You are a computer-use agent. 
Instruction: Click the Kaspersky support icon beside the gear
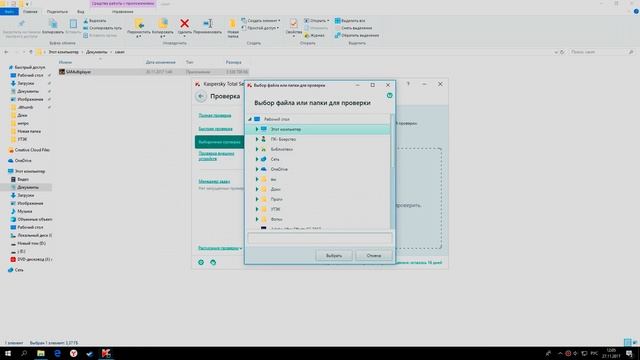(x=213, y=262)
